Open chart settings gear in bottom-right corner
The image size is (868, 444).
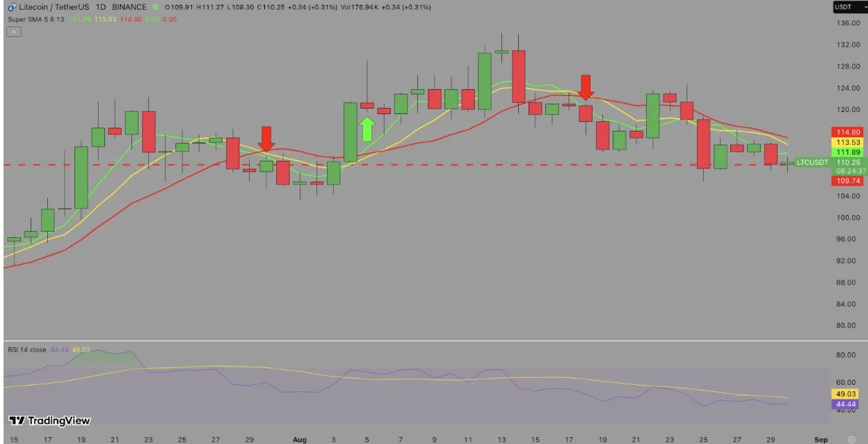(851, 439)
